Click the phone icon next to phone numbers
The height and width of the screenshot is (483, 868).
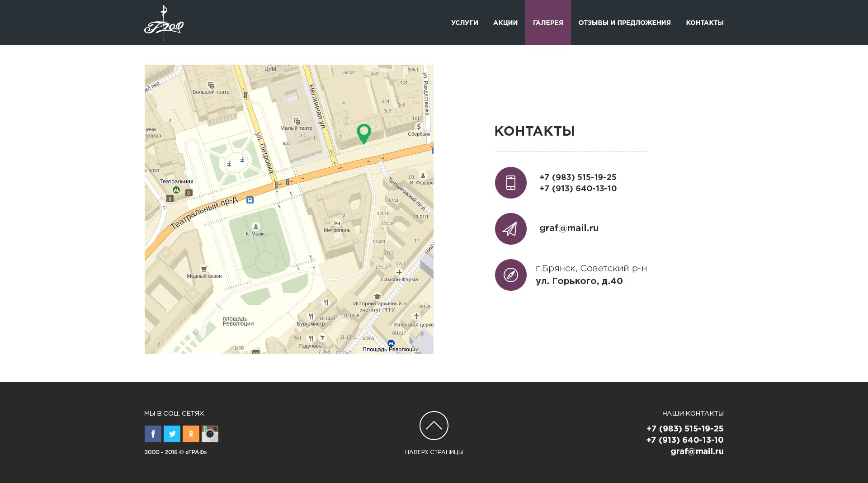(x=510, y=182)
